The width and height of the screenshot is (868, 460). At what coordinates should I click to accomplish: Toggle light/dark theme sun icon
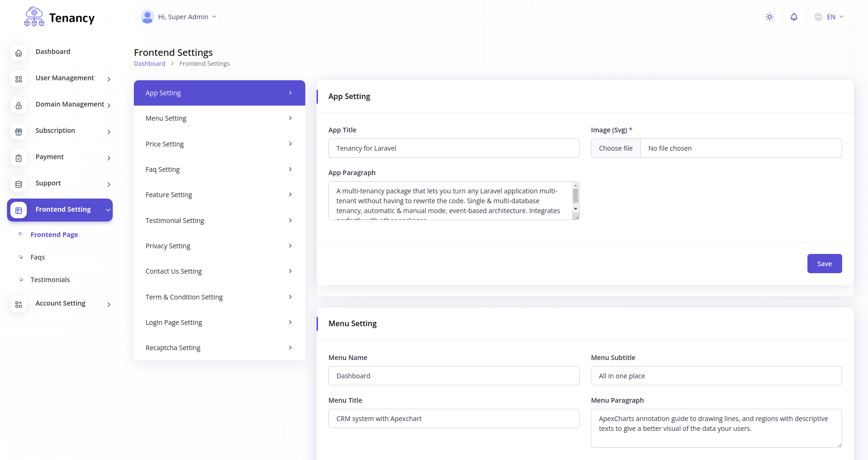point(769,17)
